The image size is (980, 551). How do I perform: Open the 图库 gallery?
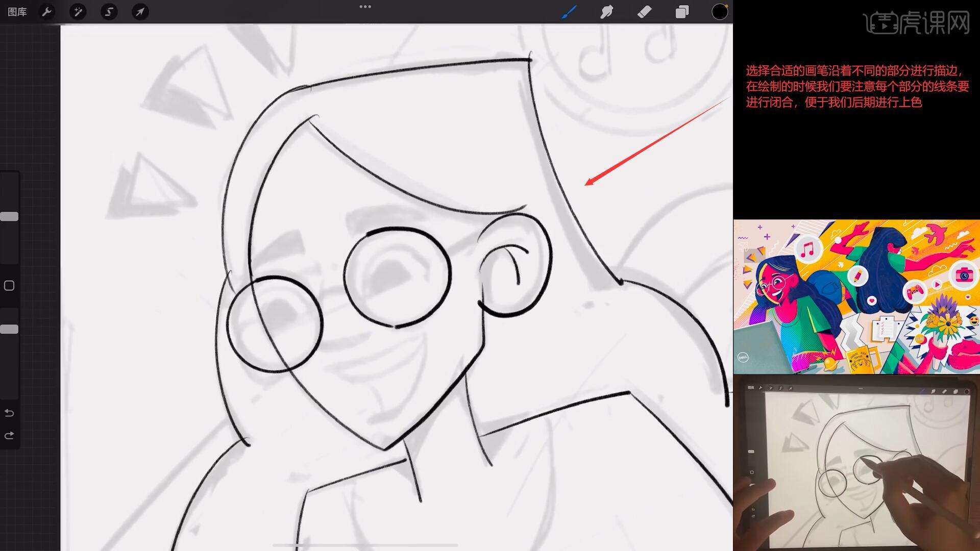click(17, 12)
